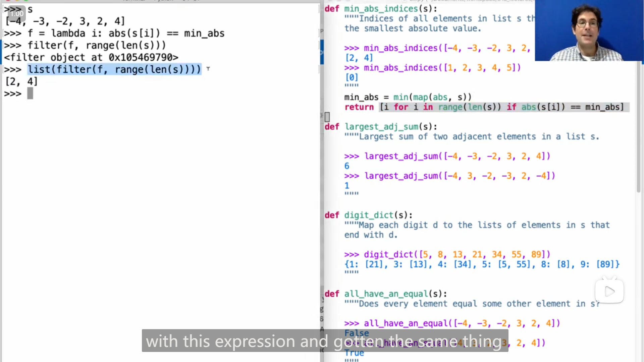Viewport: 644px width, 362px height.
Task: Click the def largest_adj_sum function name
Action: 382,127
